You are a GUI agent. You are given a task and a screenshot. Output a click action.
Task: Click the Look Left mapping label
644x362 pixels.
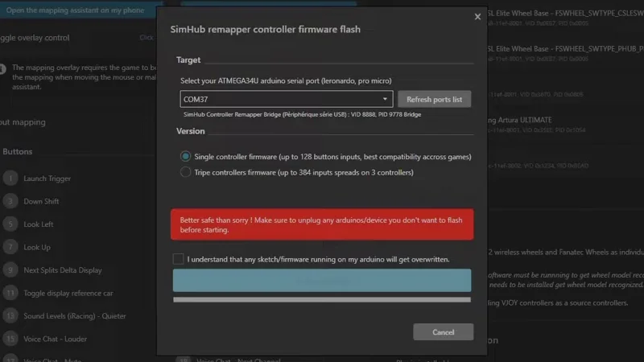coord(38,224)
